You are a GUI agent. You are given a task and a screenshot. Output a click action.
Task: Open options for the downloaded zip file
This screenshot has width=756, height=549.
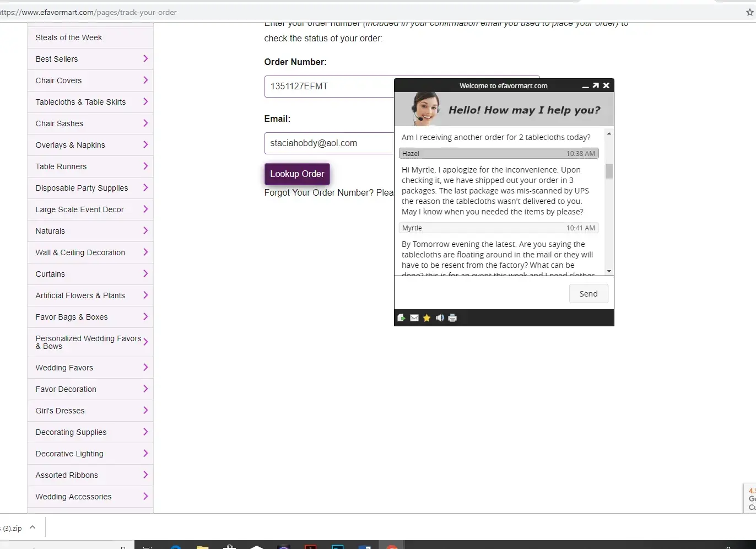[x=33, y=528]
